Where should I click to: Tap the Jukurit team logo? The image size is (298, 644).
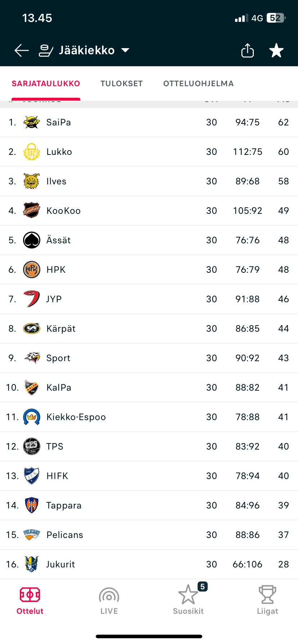(32, 564)
